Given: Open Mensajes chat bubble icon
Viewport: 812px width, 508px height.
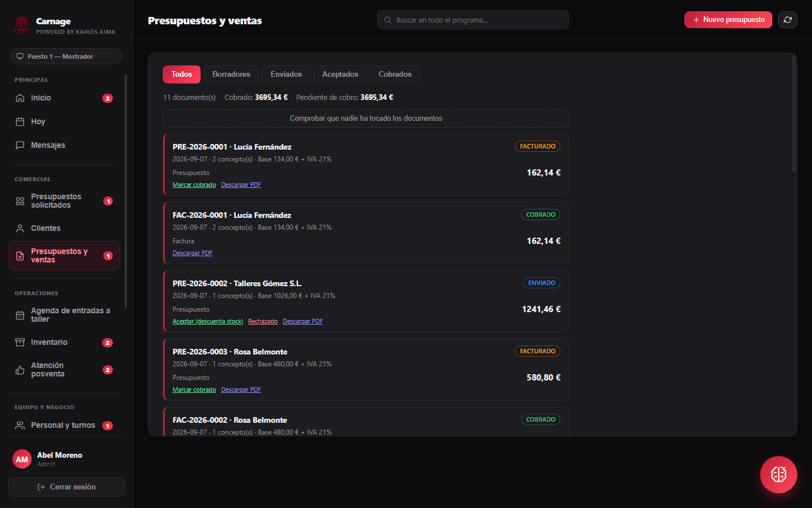Looking at the screenshot, I should click(x=20, y=146).
